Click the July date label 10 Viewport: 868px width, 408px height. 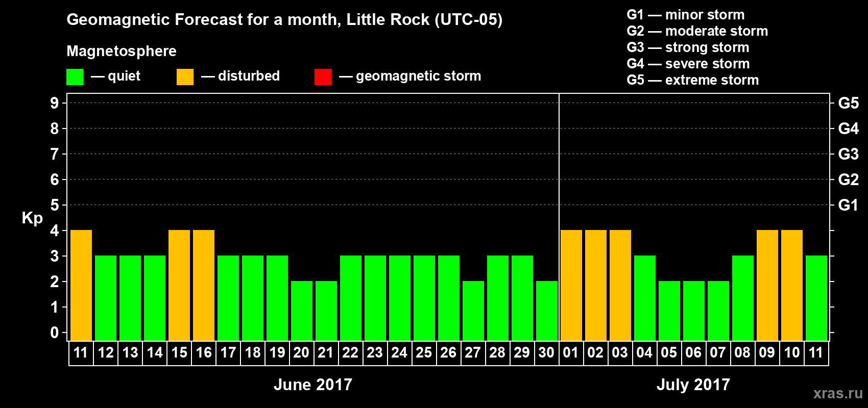click(x=792, y=353)
